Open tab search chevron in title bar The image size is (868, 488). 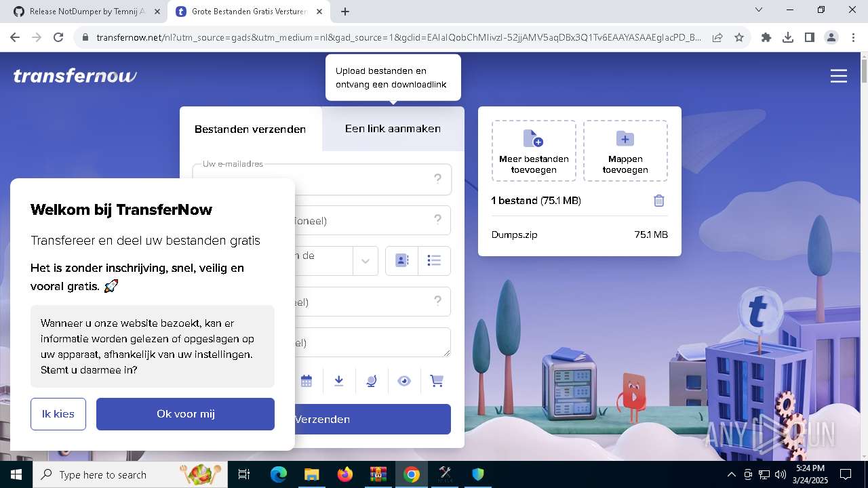[759, 9]
